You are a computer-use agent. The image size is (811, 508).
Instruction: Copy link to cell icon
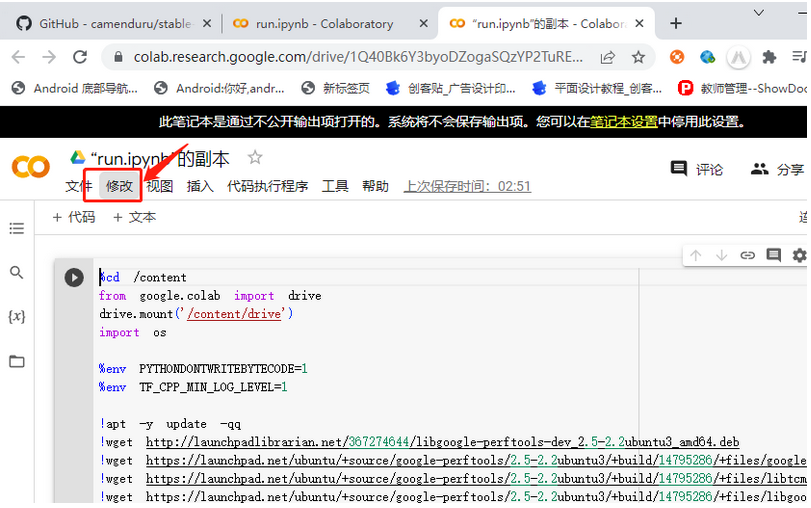(x=747, y=255)
